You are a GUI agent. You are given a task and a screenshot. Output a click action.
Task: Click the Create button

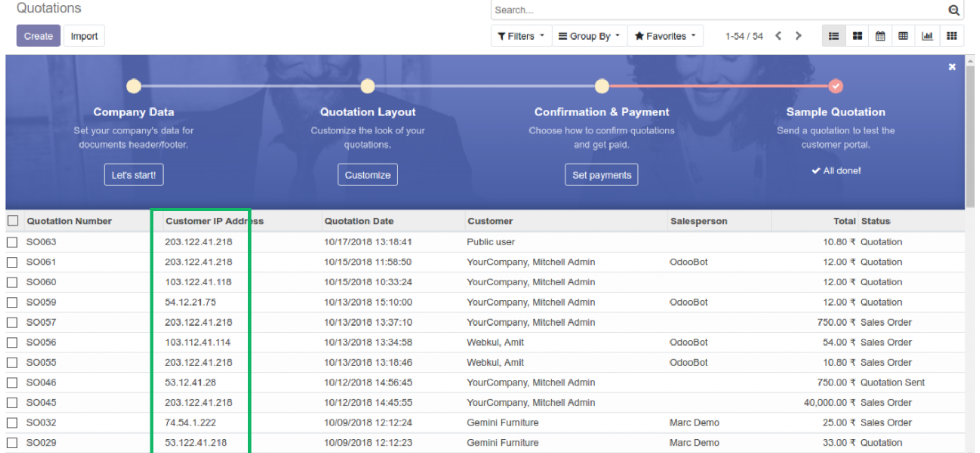tap(38, 36)
